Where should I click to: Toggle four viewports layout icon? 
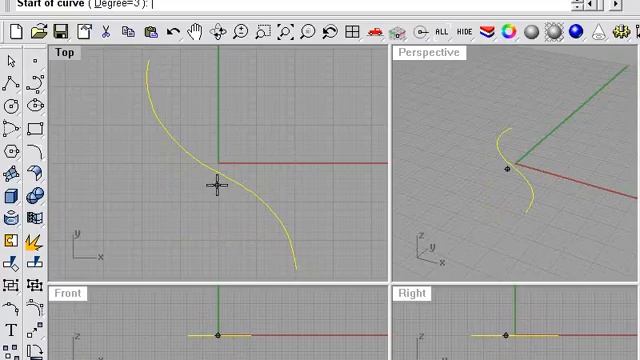tap(352, 32)
